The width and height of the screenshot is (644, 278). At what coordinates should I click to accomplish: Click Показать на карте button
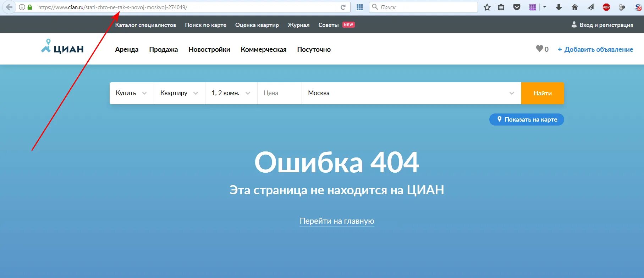coord(527,119)
